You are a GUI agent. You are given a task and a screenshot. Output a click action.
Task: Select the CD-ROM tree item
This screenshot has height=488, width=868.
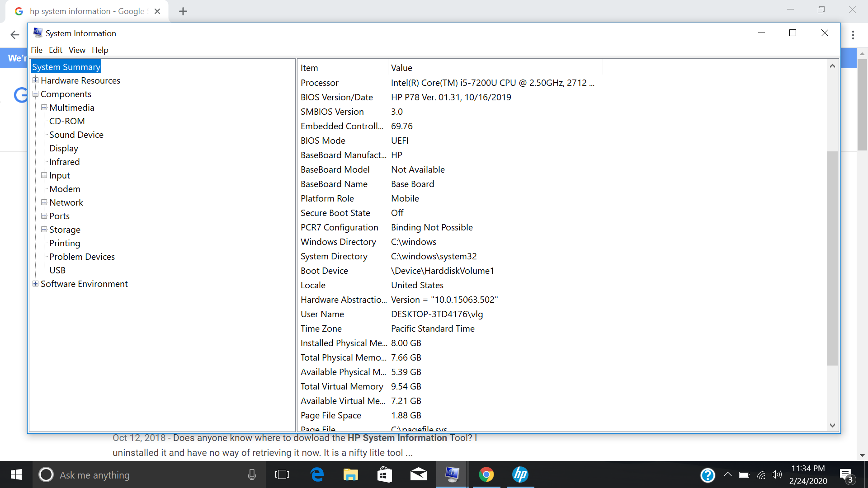(x=67, y=121)
